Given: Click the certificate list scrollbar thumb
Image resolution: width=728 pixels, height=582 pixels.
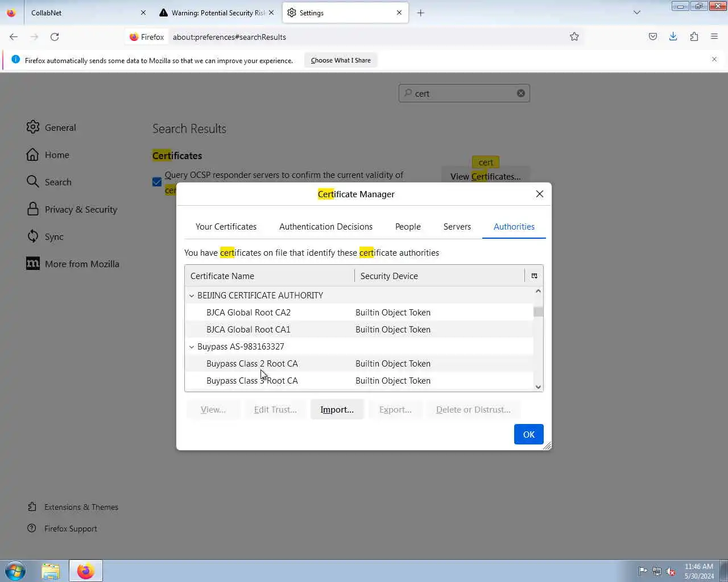Looking at the screenshot, I should pyautogui.click(x=538, y=311).
